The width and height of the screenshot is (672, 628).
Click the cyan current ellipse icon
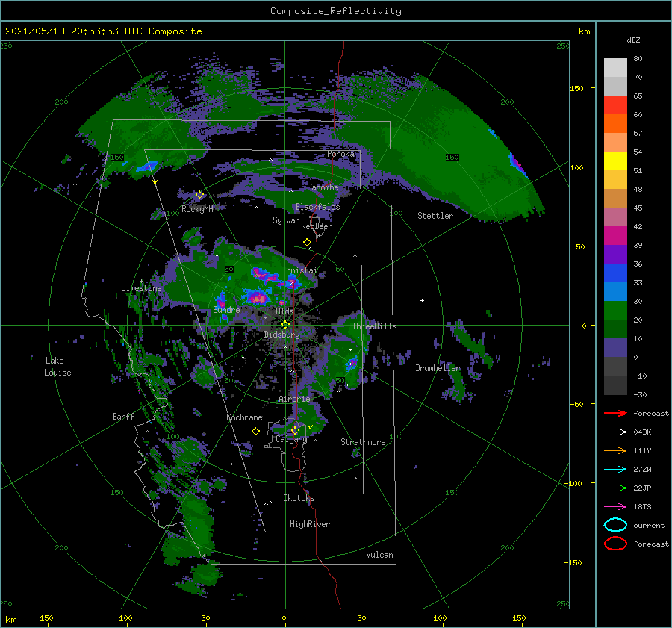click(615, 525)
